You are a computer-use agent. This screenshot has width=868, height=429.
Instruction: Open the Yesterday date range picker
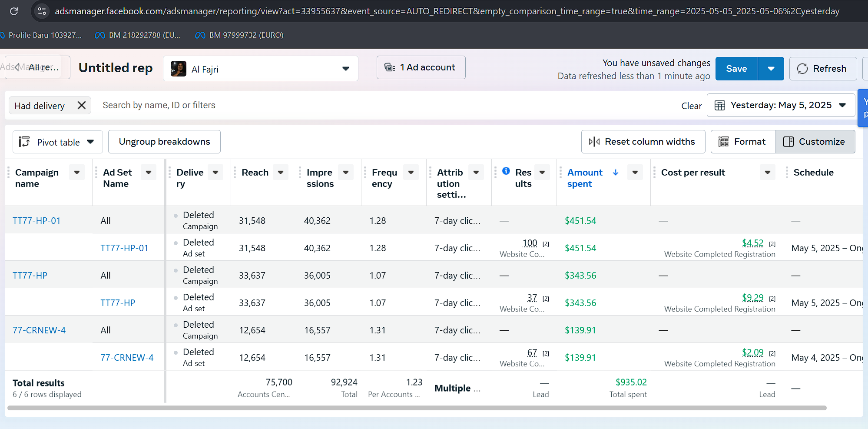pos(781,105)
